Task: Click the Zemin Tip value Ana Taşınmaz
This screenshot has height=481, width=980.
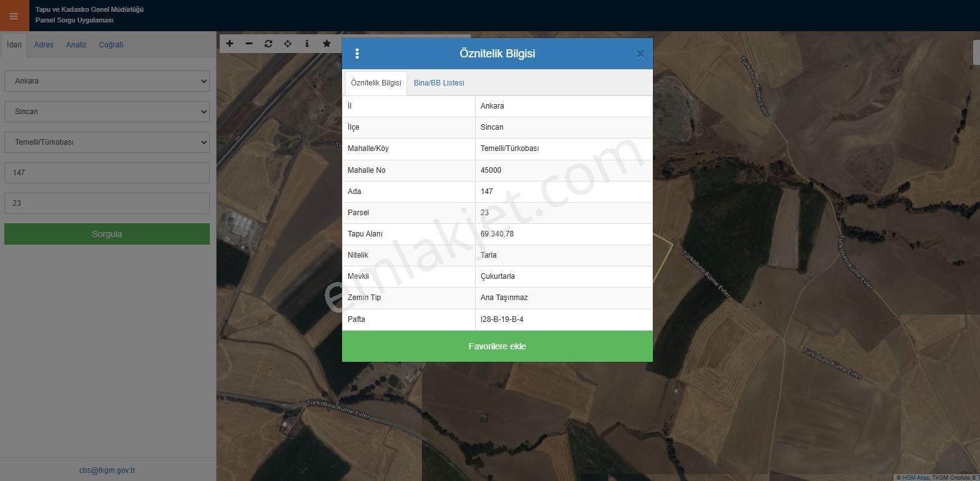Action: tap(504, 298)
